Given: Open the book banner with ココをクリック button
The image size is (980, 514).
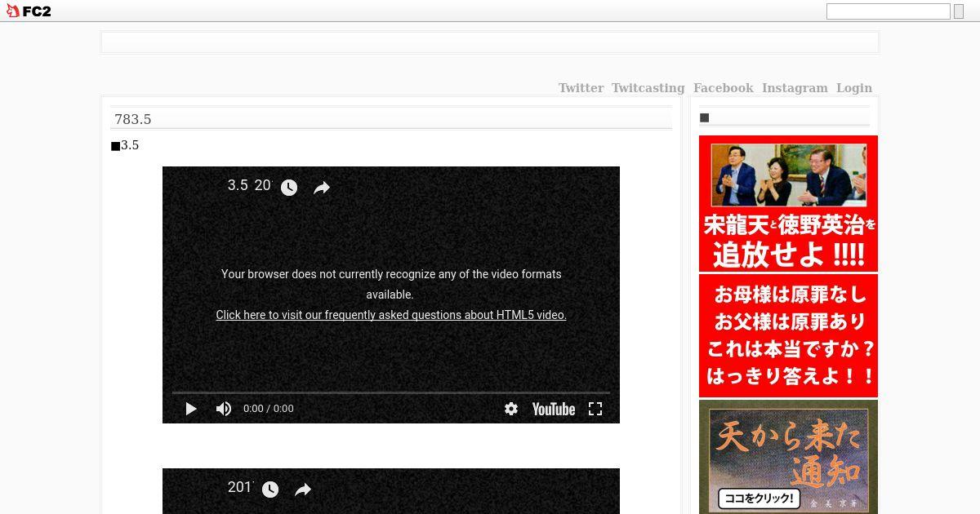Looking at the screenshot, I should pos(788,457).
